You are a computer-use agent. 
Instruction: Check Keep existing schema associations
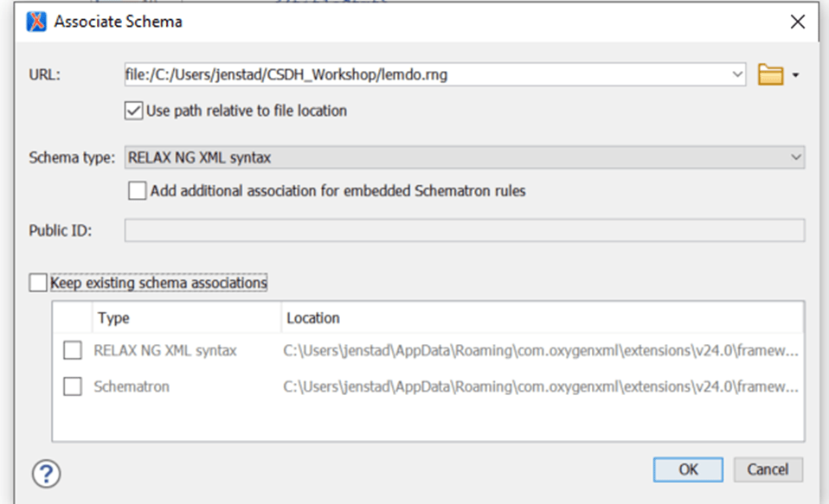37,283
